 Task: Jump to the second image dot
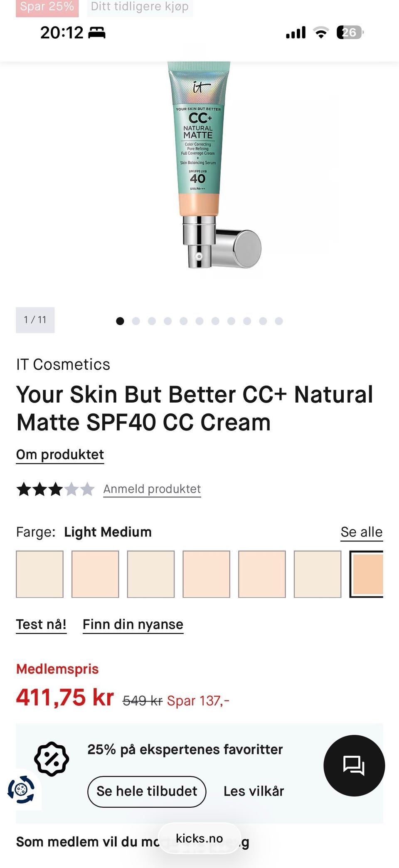pos(136,321)
